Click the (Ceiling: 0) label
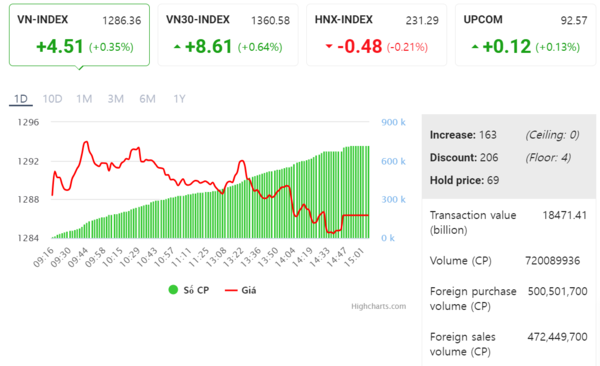 click(x=552, y=135)
